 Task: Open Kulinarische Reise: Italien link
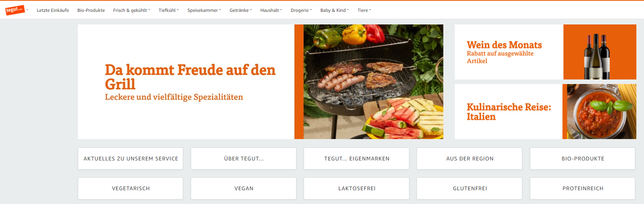tap(509, 112)
